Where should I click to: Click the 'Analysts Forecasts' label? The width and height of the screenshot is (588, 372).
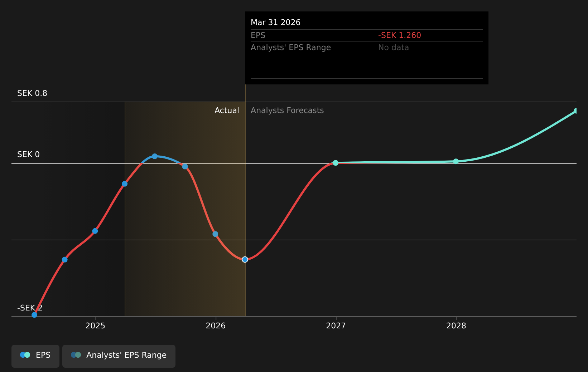pyautogui.click(x=287, y=111)
